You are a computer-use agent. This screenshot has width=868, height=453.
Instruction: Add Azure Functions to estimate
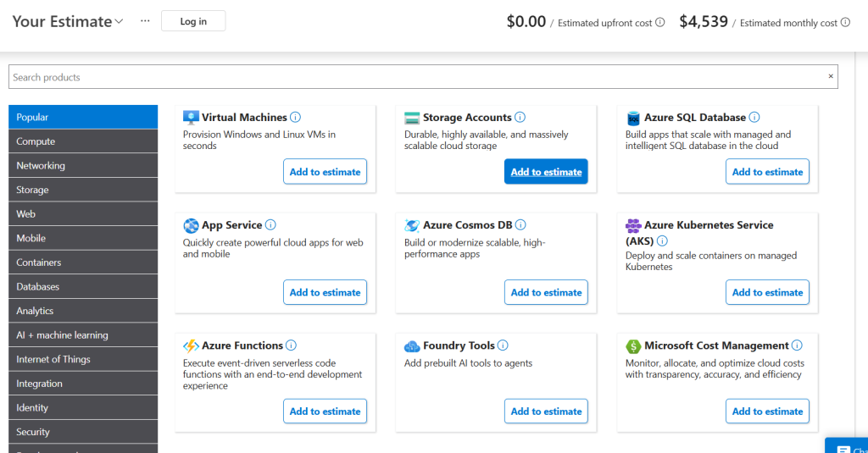[x=325, y=411]
